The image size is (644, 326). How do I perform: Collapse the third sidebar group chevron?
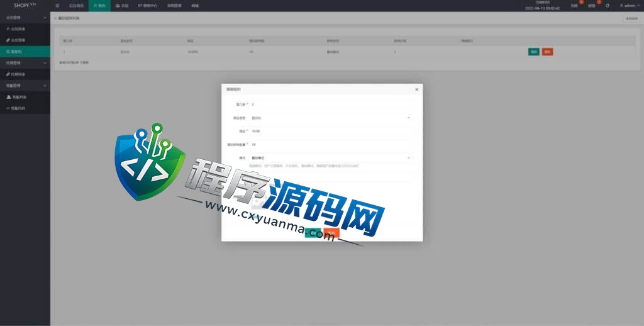(45, 86)
